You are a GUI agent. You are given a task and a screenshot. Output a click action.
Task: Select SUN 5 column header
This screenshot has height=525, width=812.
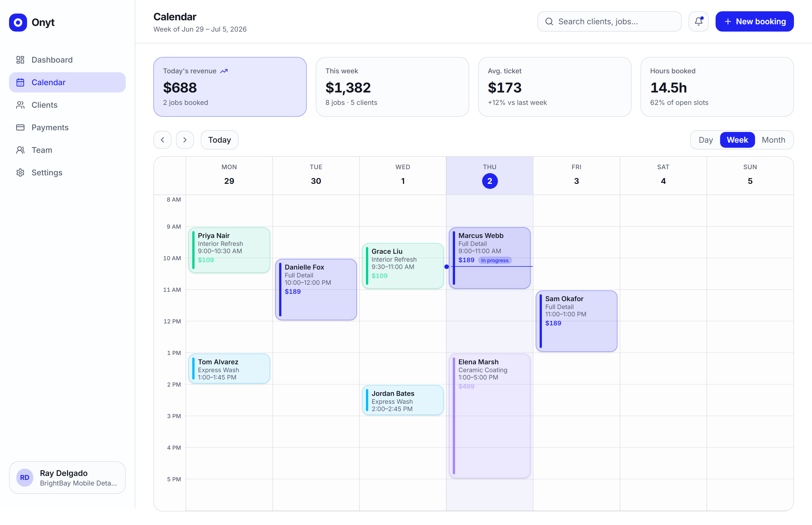(750, 176)
